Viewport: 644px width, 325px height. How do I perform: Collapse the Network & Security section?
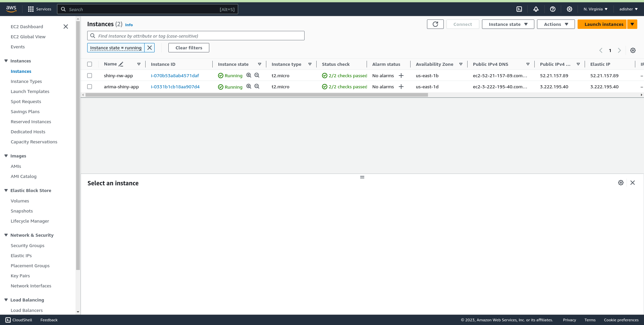[x=6, y=235]
